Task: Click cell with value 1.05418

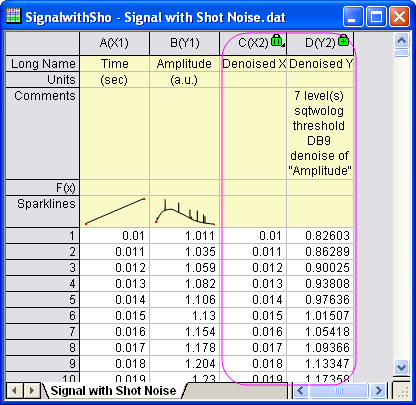Action: click(320, 332)
